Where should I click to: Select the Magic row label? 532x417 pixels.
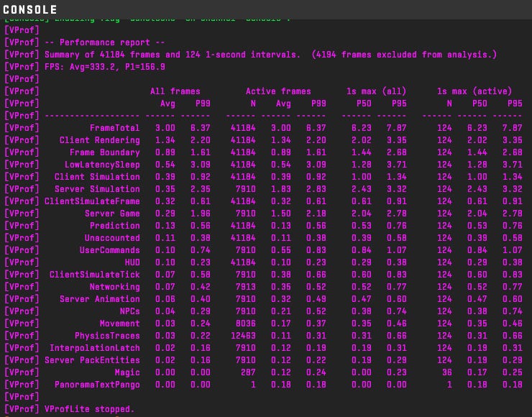tap(127, 372)
